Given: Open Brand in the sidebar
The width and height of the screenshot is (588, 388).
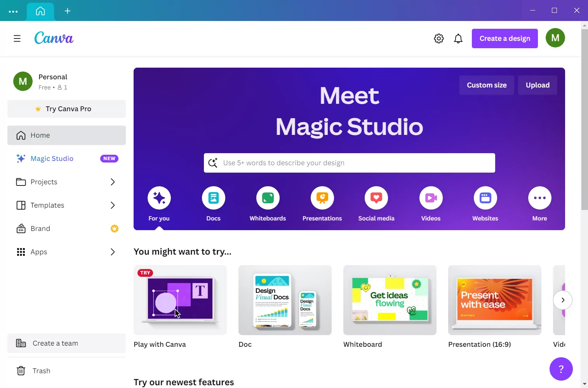Looking at the screenshot, I should pos(66,229).
